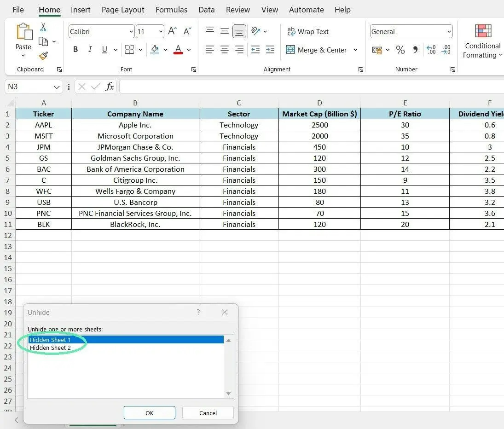
Task: Open Alignment settings dialog launcher
Action: pyautogui.click(x=361, y=70)
